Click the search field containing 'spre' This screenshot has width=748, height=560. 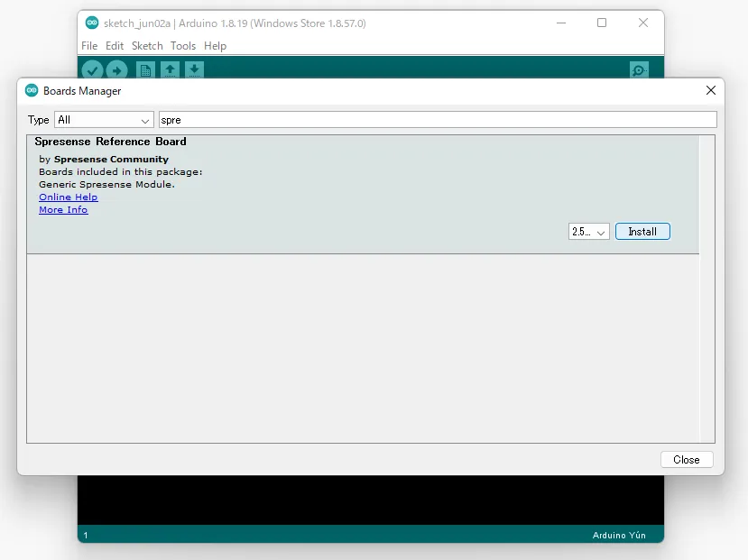(x=438, y=120)
